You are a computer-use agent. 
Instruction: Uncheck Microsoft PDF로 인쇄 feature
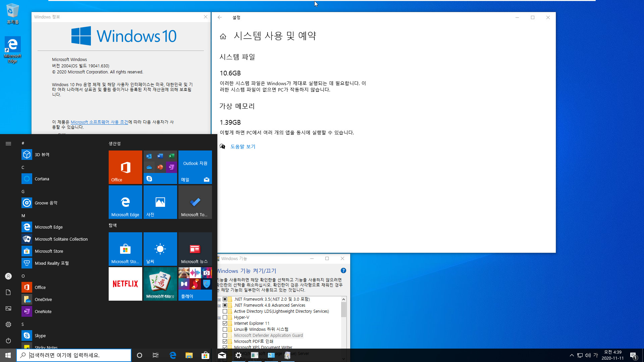pyautogui.click(x=225, y=342)
